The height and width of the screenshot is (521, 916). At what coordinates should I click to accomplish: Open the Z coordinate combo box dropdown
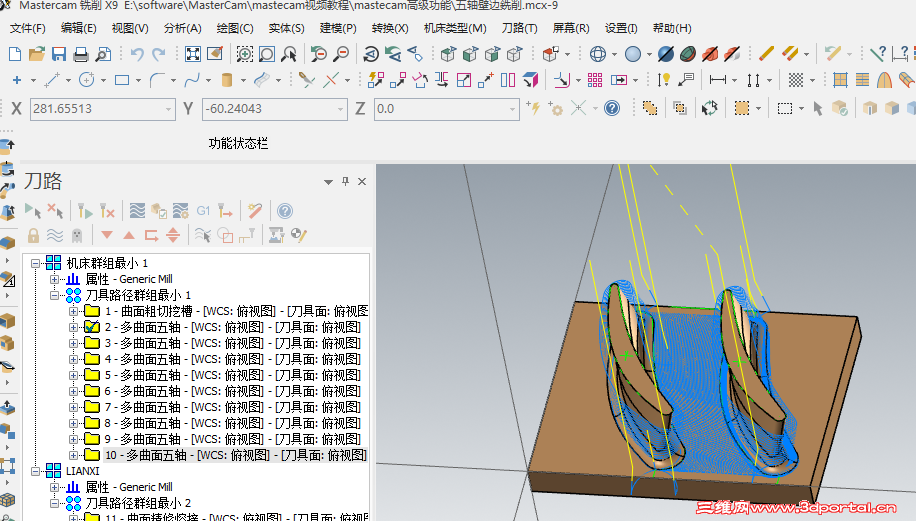click(512, 109)
